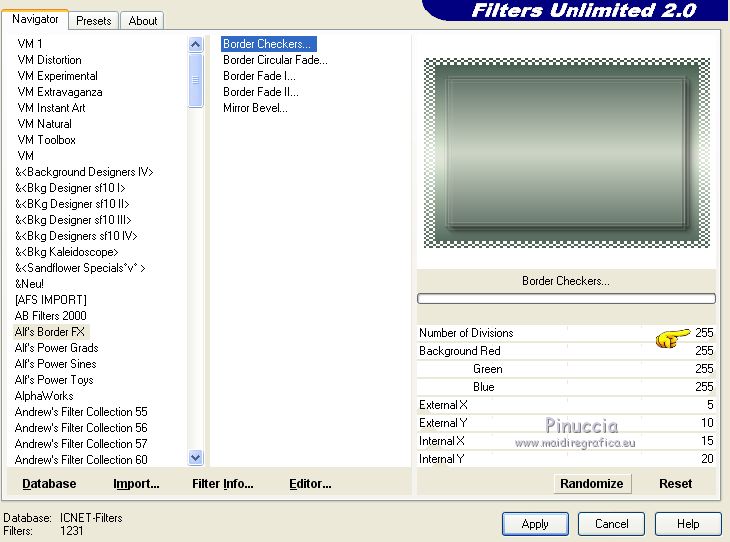Select Andrew's Filter Collection 55
The width and height of the screenshot is (730, 542).
(81, 412)
